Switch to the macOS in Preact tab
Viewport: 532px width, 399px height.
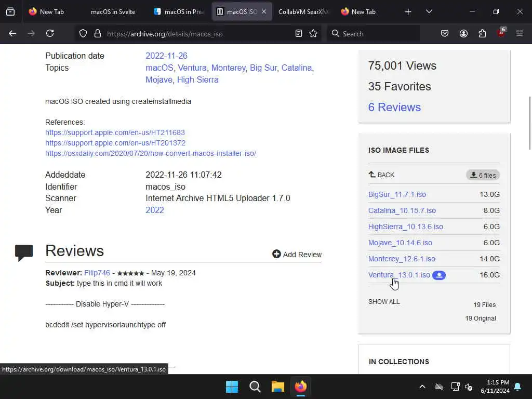(179, 12)
